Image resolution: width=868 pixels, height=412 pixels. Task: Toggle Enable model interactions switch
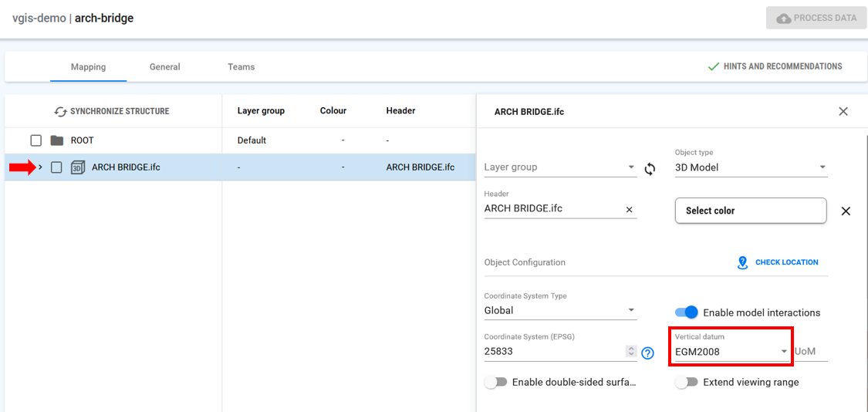[687, 312]
